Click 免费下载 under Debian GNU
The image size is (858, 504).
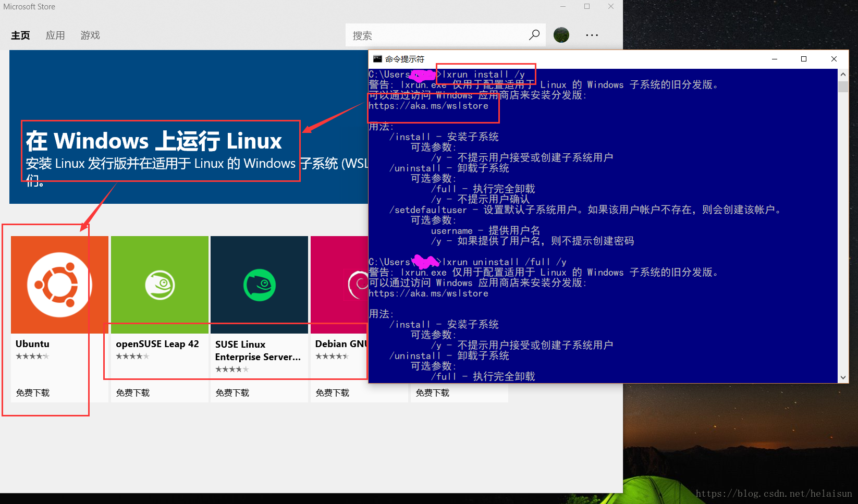tap(332, 393)
